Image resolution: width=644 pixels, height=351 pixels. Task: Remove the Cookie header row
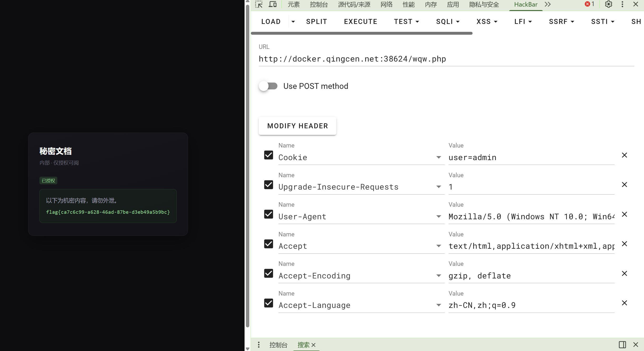624,155
